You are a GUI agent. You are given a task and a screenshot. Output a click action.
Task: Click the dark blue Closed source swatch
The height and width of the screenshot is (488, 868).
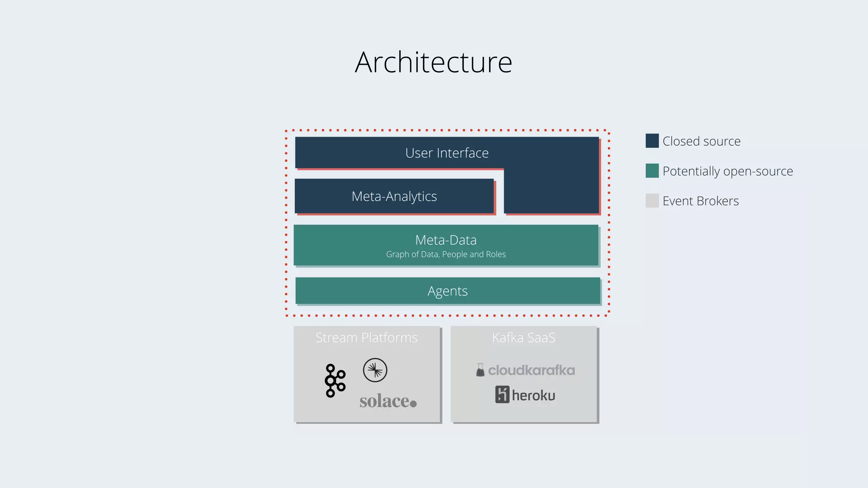click(652, 141)
